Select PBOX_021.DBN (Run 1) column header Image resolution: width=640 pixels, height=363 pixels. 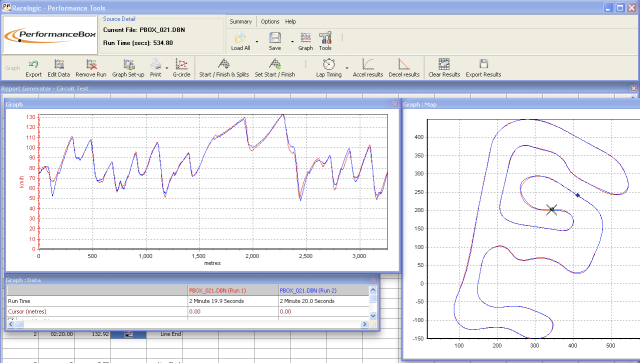233,290
